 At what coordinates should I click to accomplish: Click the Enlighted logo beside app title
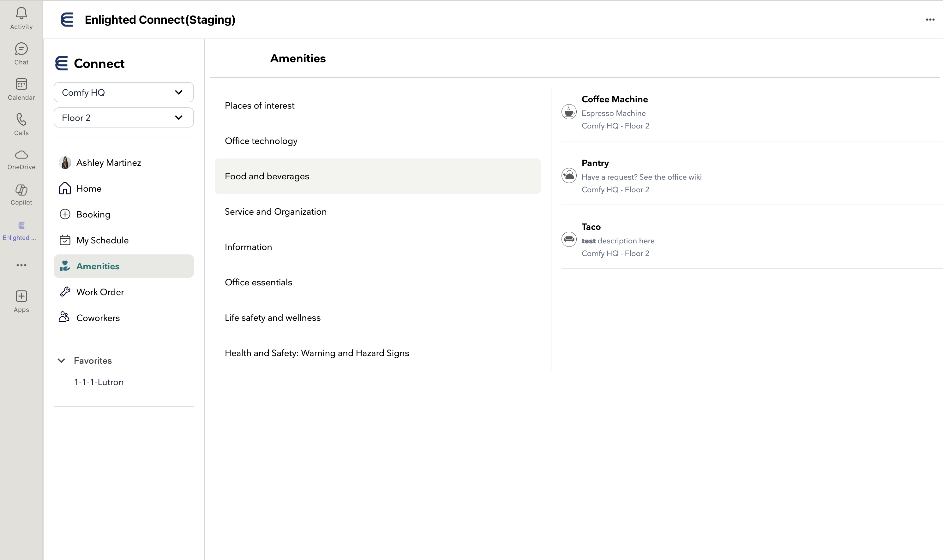67,20
